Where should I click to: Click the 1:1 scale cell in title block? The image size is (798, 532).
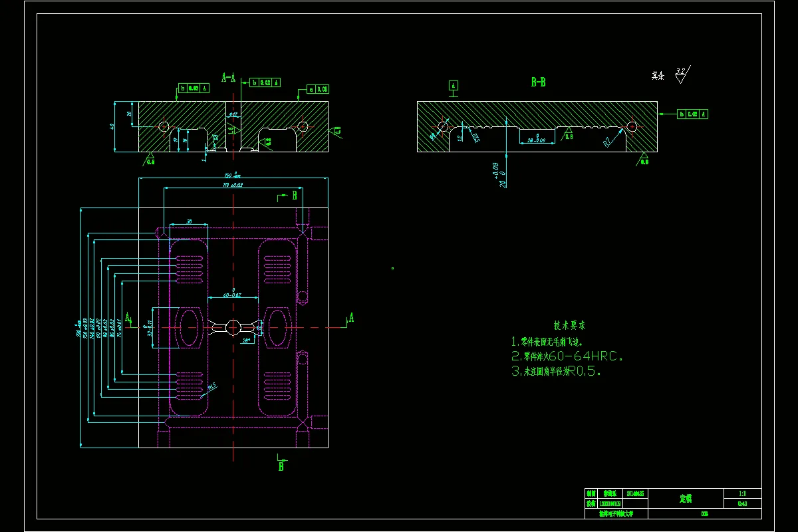coord(742,493)
